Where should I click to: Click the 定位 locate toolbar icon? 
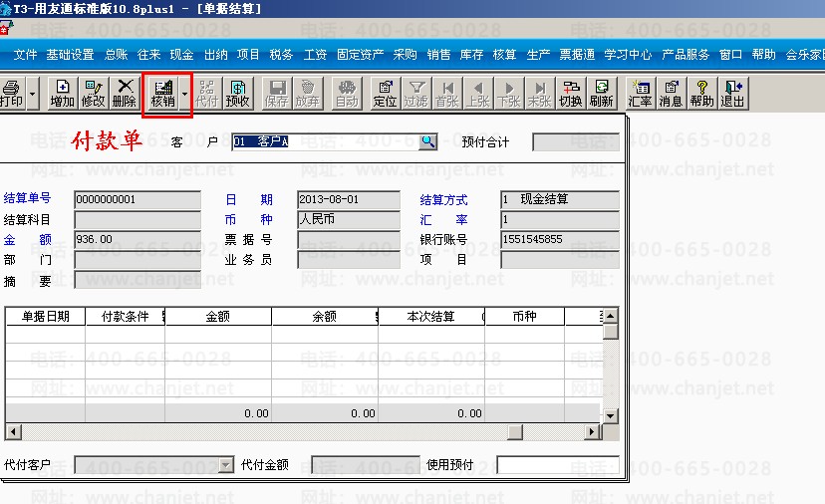point(386,94)
